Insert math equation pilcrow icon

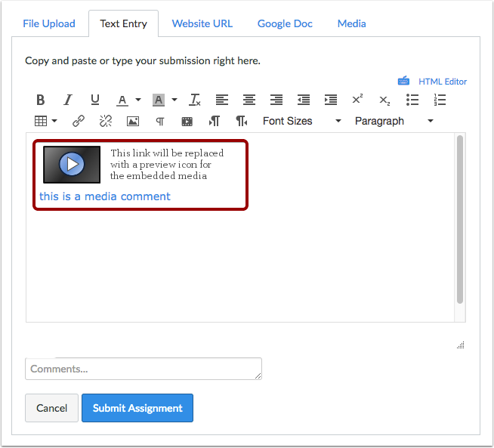(x=160, y=122)
